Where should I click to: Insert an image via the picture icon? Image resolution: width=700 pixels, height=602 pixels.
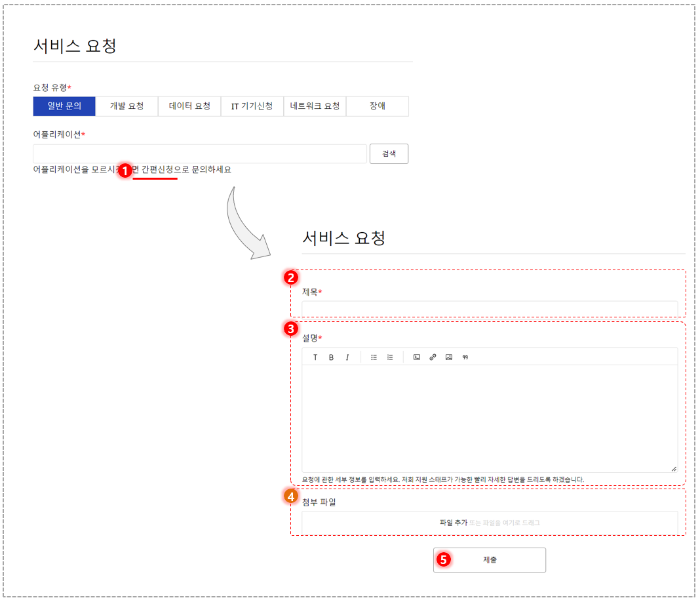(449, 357)
